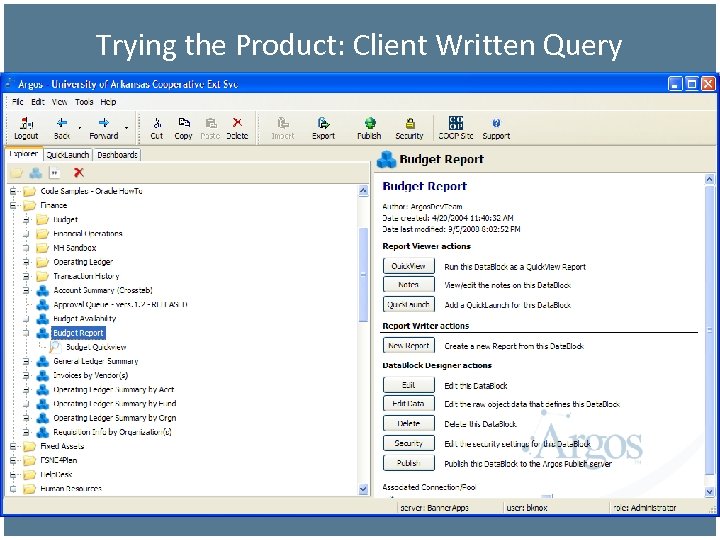This screenshot has height=540, width=720.
Task: Open the Back button dropdown arrow
Action: tap(80, 128)
